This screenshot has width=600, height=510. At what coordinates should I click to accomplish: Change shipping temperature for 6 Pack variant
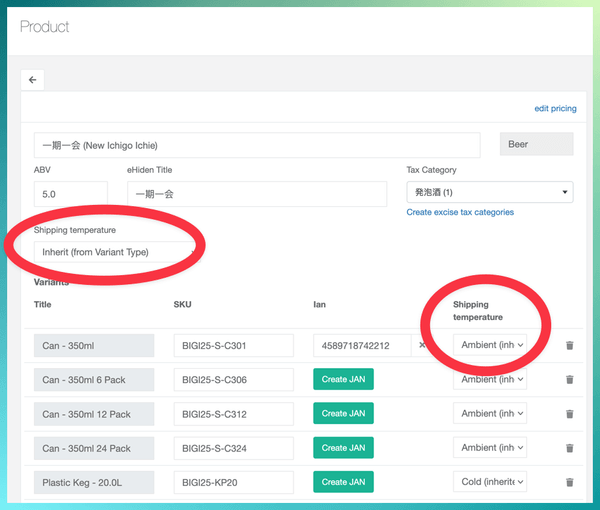pos(490,379)
